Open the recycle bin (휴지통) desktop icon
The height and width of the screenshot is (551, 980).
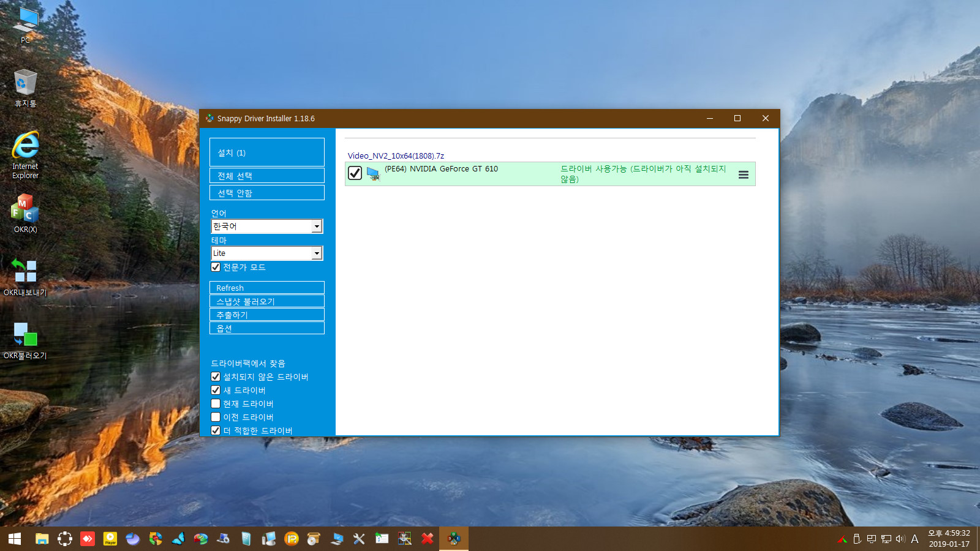[x=25, y=88]
